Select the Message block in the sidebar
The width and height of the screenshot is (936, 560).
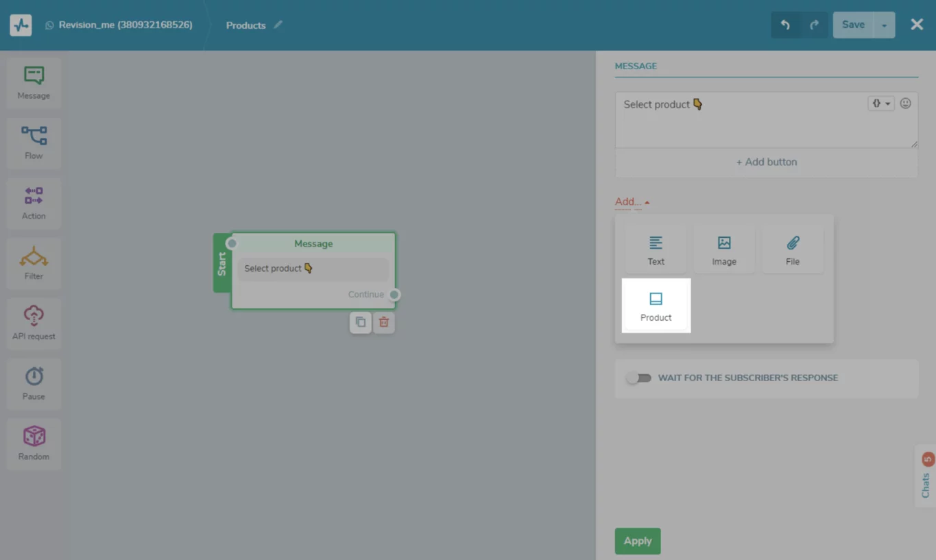point(34,83)
